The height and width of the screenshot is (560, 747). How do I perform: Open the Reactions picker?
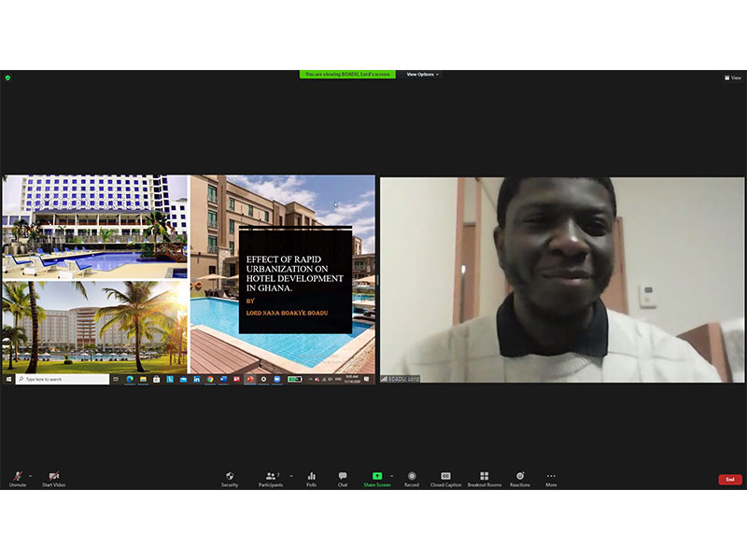(520, 478)
